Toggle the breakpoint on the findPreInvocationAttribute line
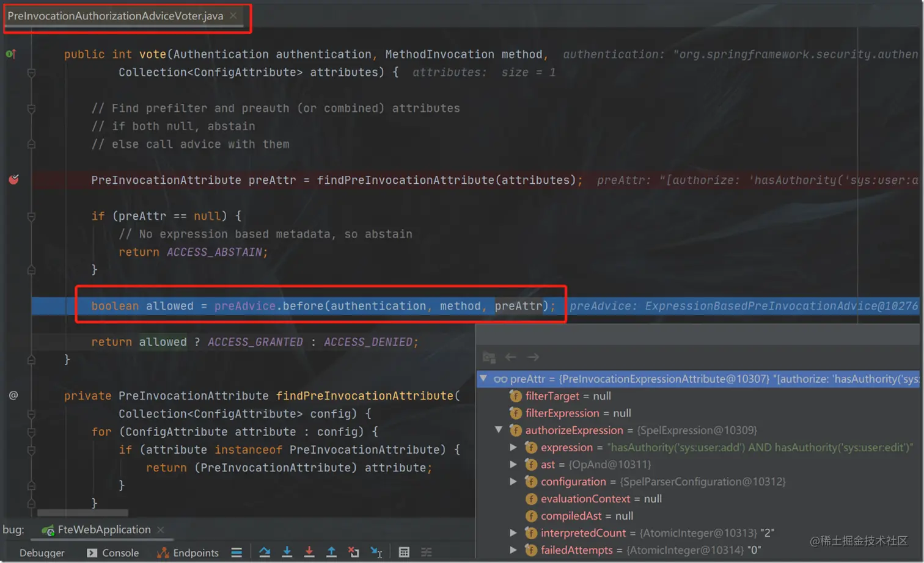924x563 pixels. pos(13,180)
